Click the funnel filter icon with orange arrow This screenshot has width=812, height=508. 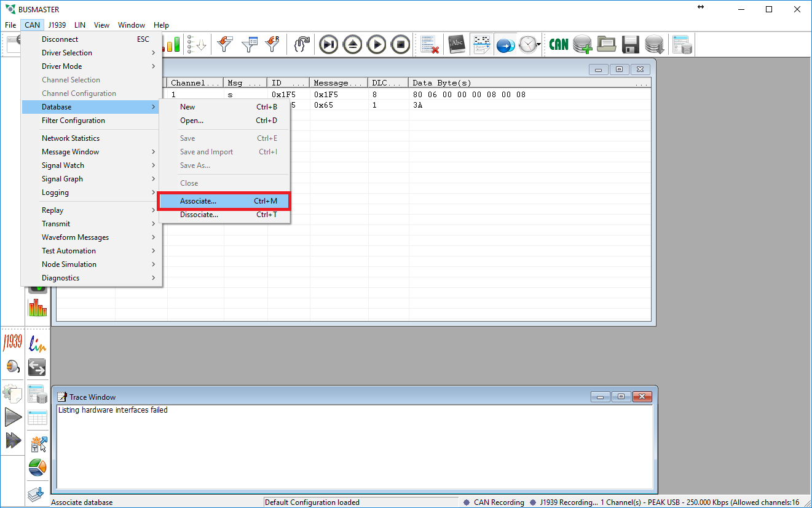point(226,44)
